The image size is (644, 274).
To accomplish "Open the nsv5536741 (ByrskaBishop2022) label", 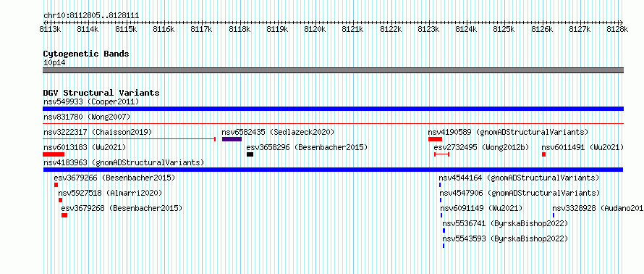I will pos(505,223).
